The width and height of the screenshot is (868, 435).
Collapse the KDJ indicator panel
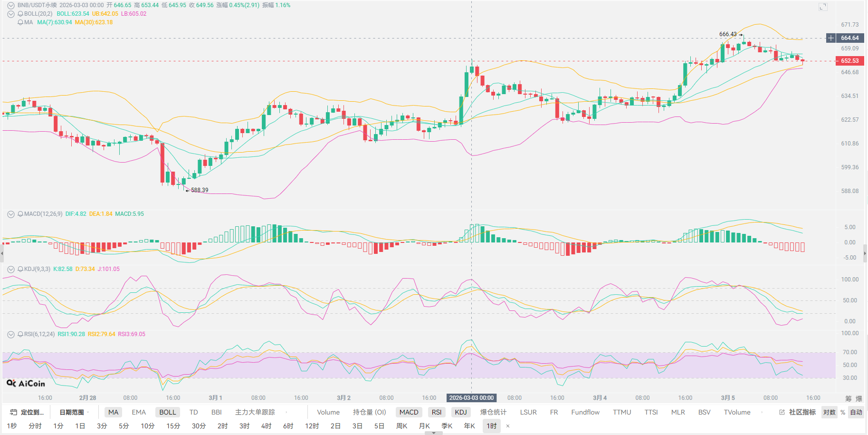10,269
